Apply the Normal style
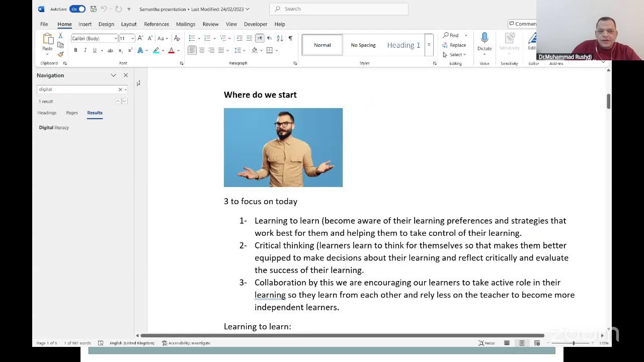 [323, 45]
